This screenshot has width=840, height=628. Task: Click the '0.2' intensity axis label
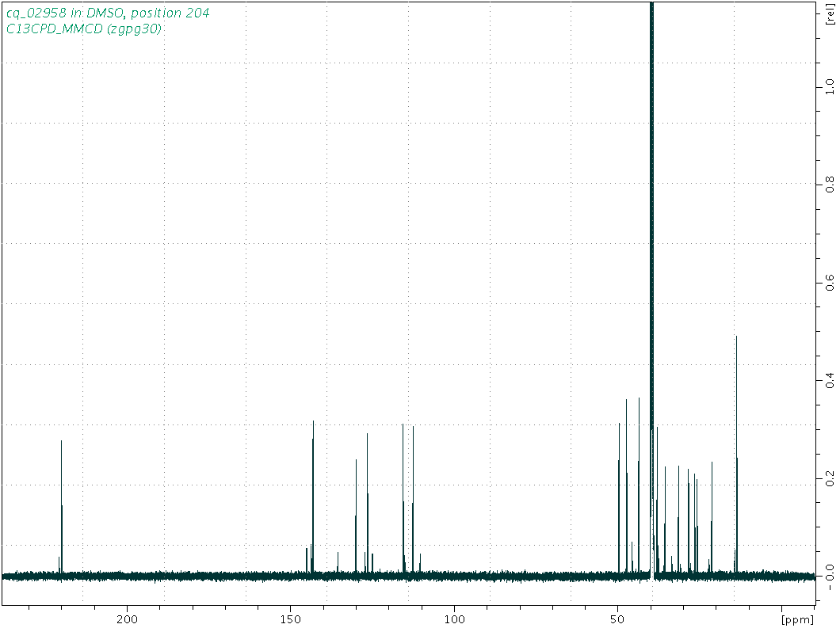(x=830, y=478)
